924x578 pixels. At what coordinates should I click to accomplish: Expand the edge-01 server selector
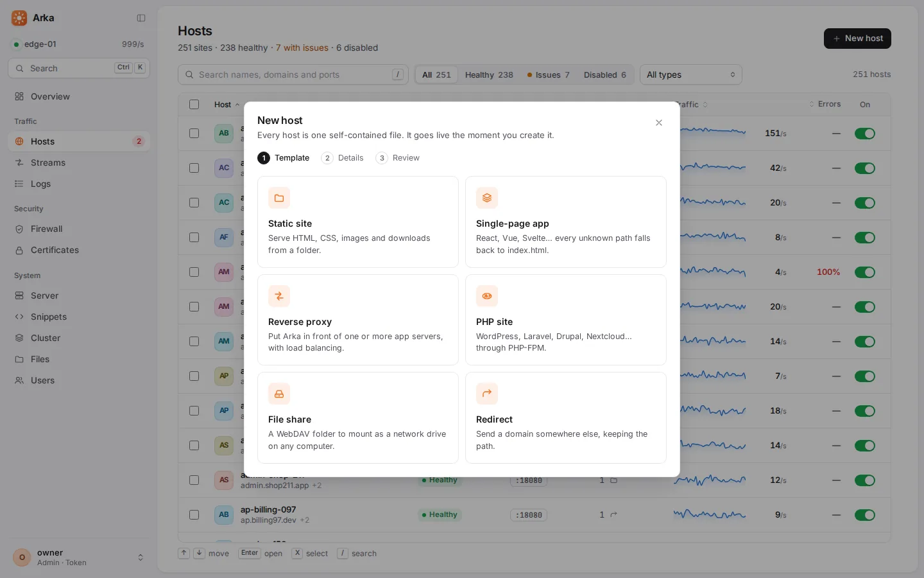point(79,44)
